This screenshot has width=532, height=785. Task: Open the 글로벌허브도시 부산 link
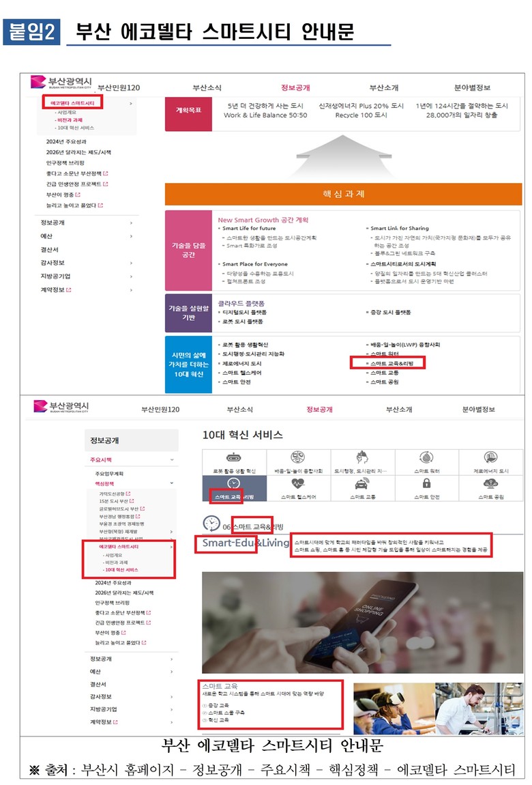pos(121,509)
